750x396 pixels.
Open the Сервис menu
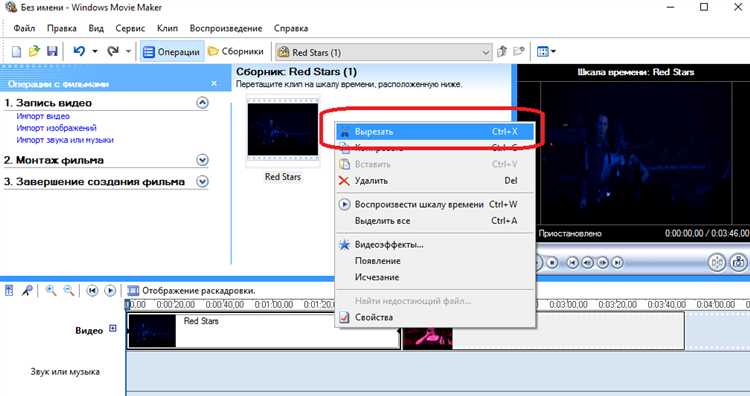tap(130, 28)
